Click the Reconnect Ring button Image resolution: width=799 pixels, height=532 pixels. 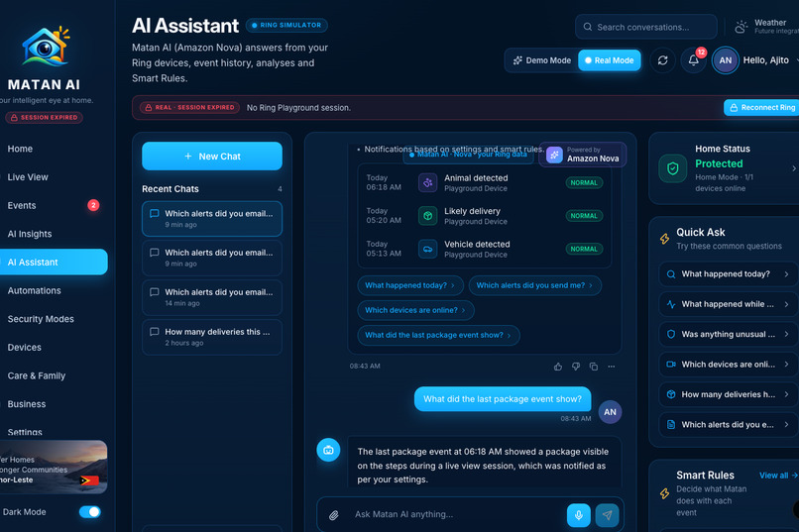pos(761,107)
